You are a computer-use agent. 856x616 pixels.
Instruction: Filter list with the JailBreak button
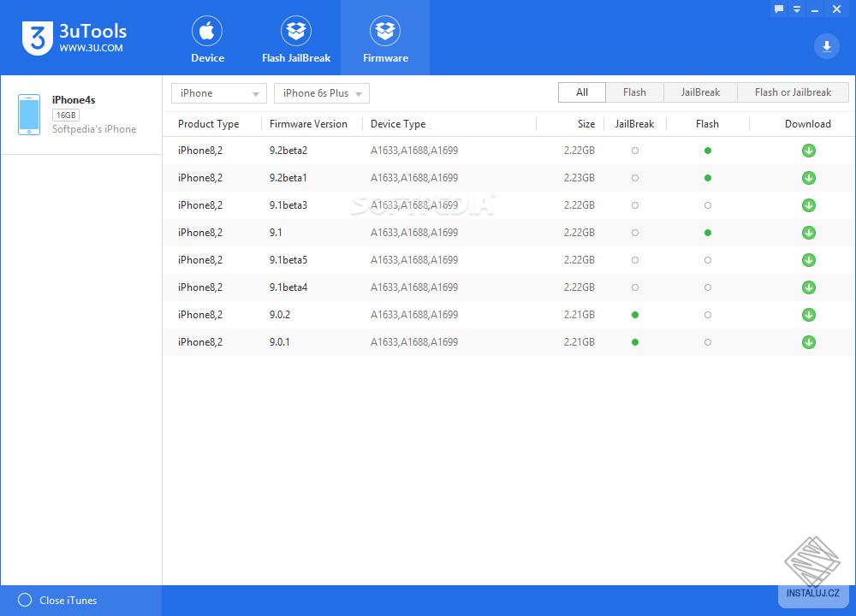point(699,92)
